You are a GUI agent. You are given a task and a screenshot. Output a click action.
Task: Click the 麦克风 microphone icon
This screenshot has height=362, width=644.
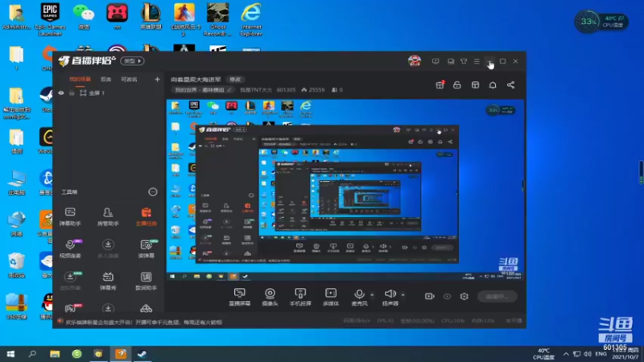coord(359,294)
